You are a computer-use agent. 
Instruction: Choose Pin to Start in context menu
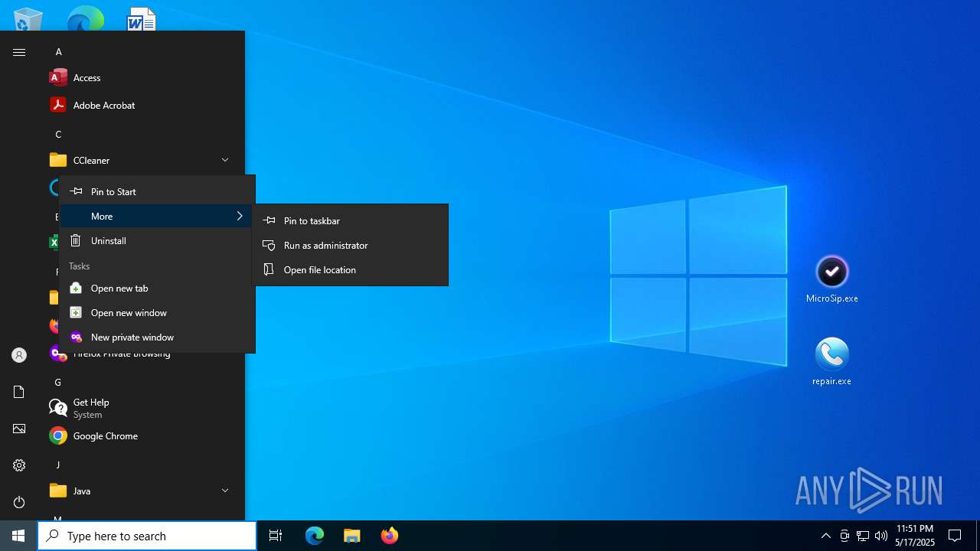157,191
